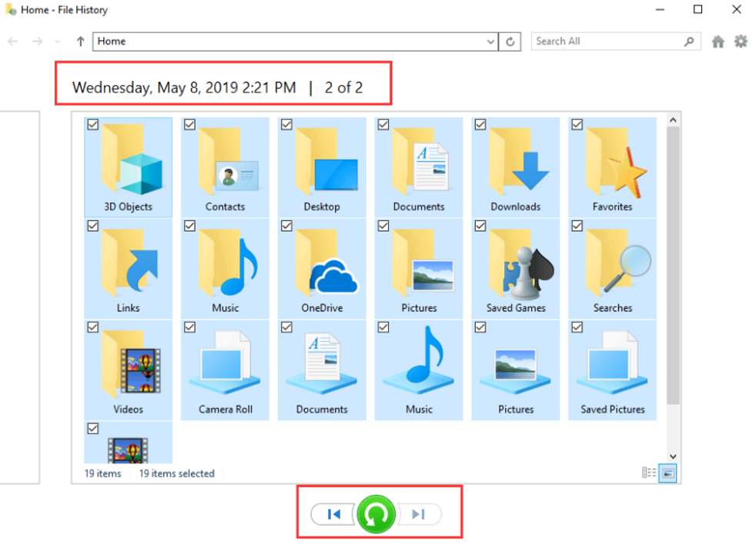Screen dimensions: 756x542
Task: Select the Music library icon
Action: 419,360
